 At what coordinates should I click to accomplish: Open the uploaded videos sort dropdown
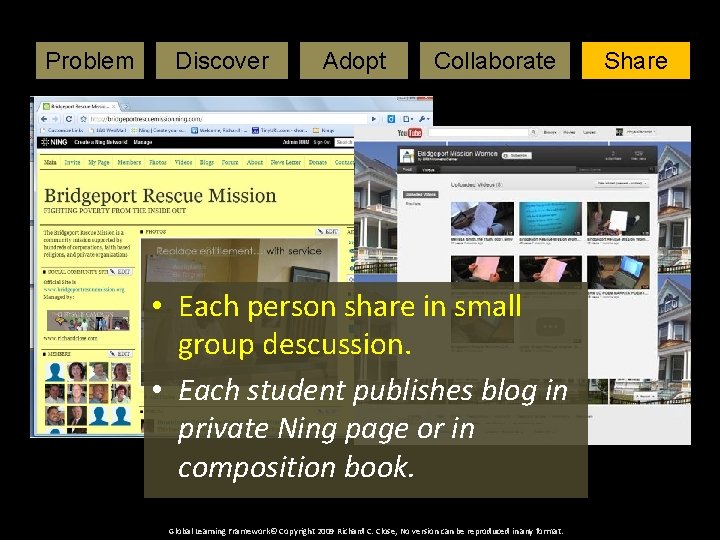622,183
